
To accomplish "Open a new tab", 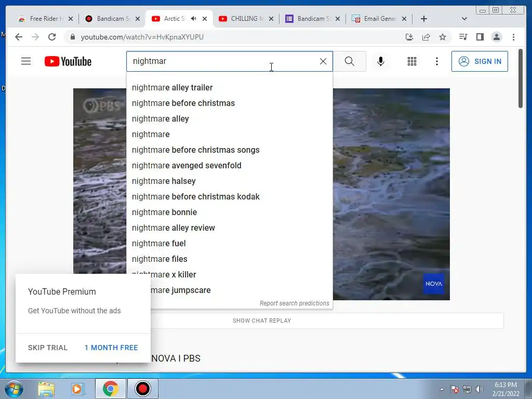I will pyautogui.click(x=424, y=19).
